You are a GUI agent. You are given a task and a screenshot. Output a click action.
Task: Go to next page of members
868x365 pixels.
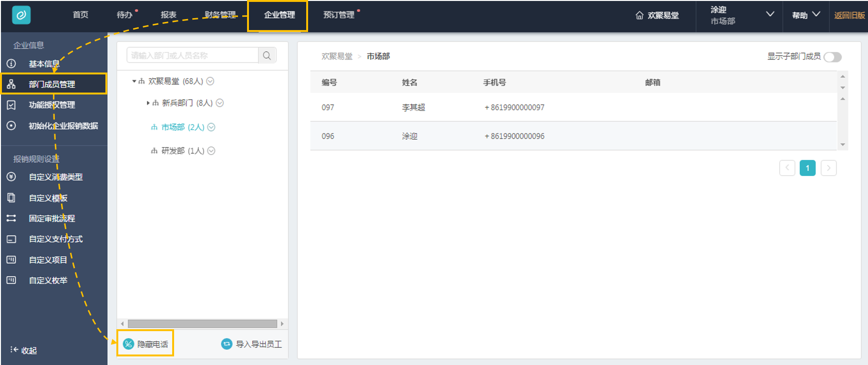pyautogui.click(x=828, y=168)
